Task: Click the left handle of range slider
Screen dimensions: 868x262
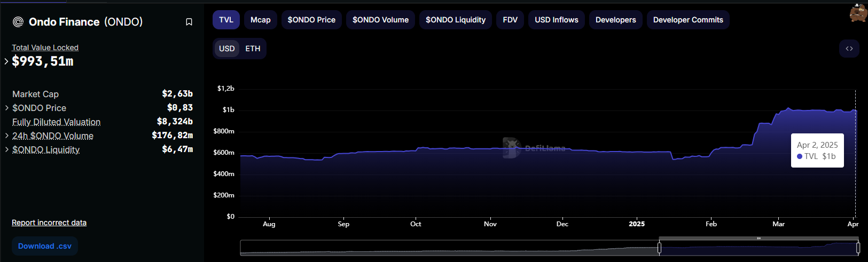Action: click(x=659, y=248)
